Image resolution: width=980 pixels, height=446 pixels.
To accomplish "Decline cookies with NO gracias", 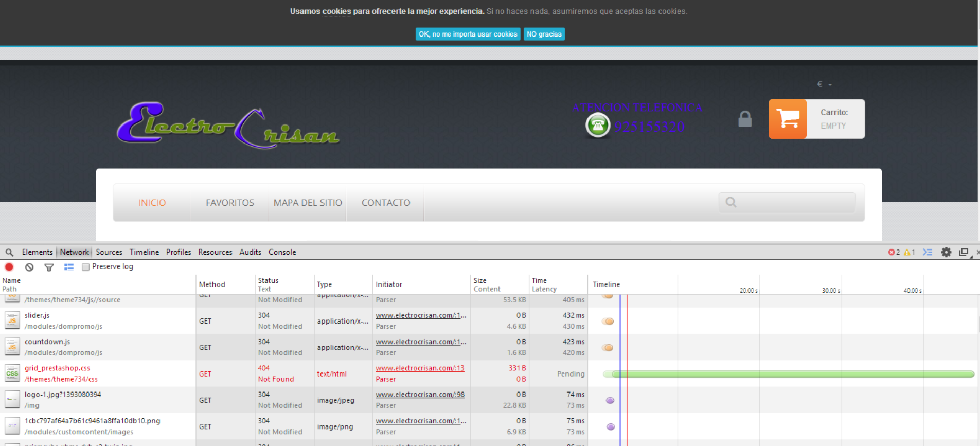I will (x=544, y=34).
